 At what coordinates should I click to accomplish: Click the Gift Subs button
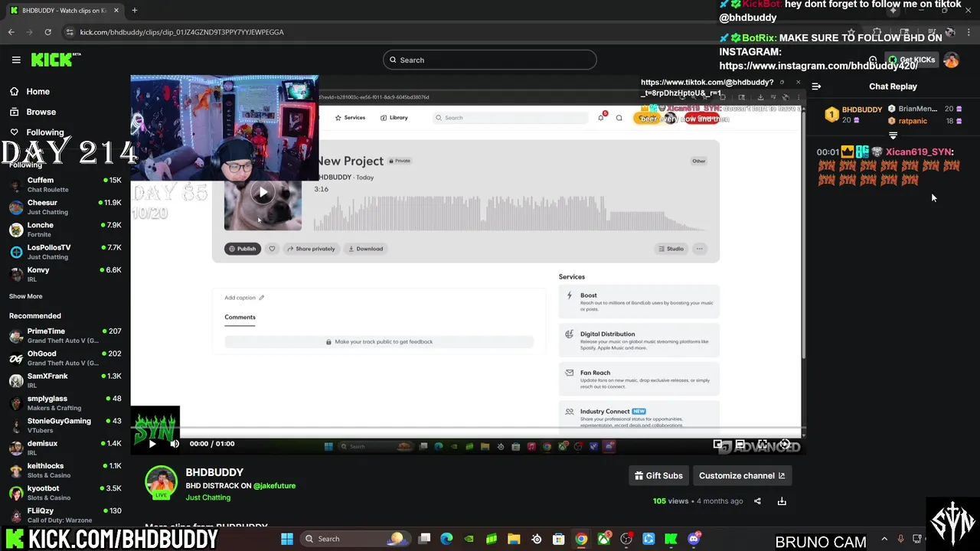pyautogui.click(x=658, y=476)
